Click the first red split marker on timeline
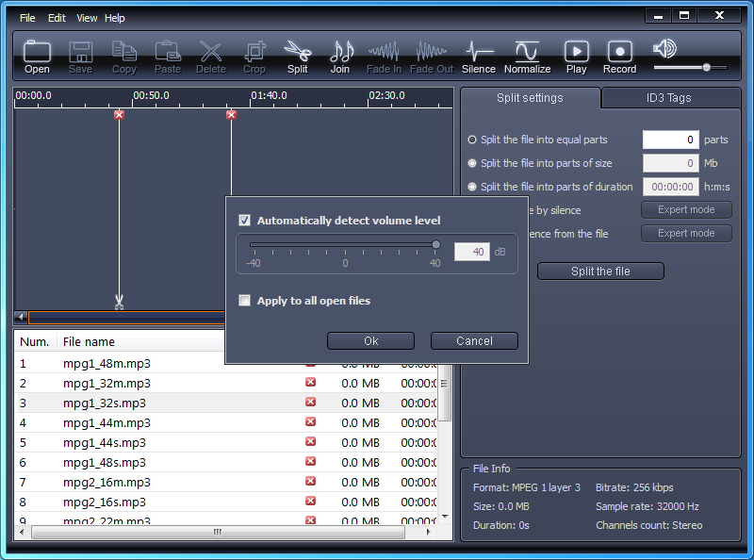Screen dimensions: 754x560 (119, 114)
